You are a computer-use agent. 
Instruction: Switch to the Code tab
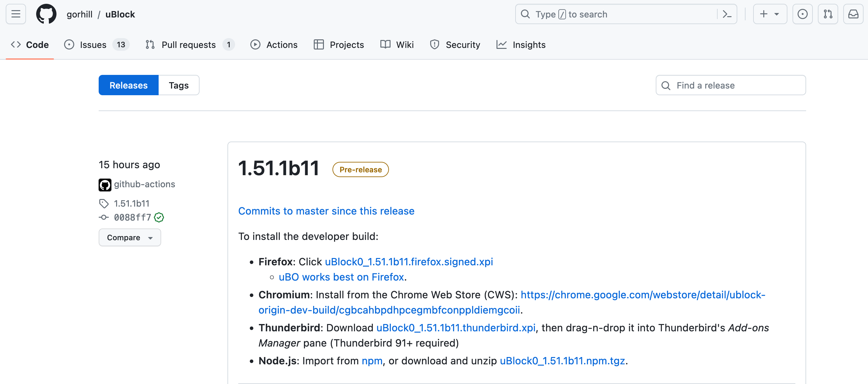click(x=30, y=44)
